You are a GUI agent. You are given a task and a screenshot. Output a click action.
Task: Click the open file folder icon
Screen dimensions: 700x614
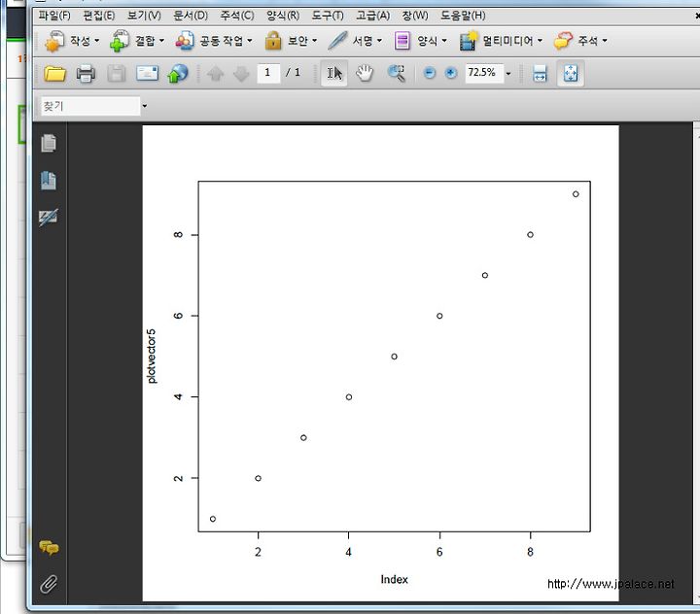click(54, 74)
